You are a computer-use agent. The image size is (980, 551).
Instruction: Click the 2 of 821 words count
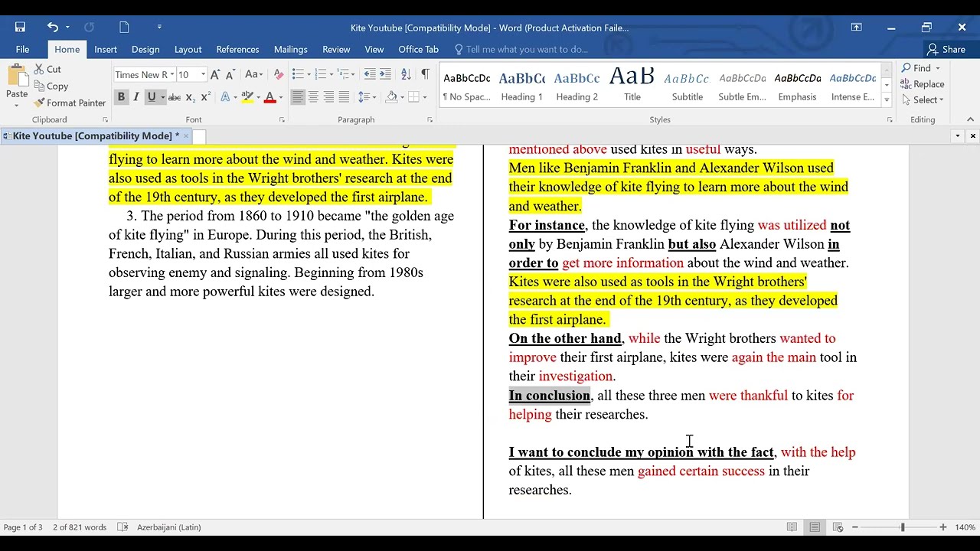tap(80, 527)
